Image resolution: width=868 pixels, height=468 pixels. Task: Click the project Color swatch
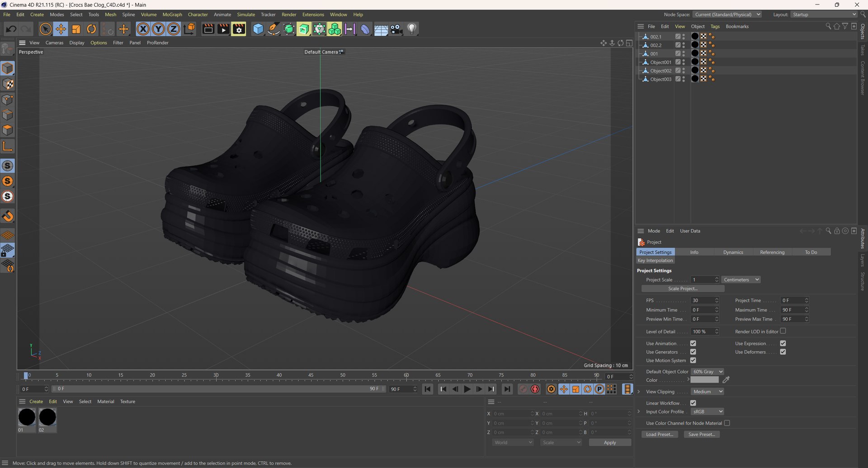[x=704, y=380]
